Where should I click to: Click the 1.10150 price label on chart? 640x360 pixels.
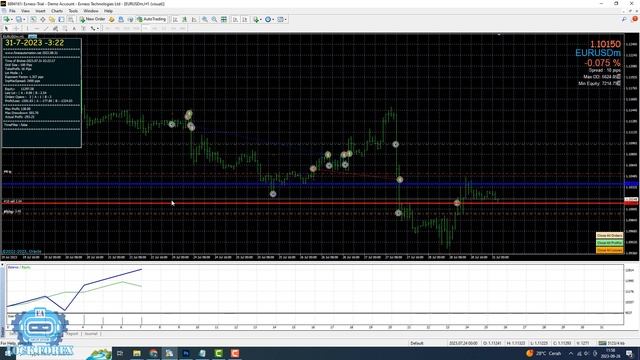pos(605,44)
